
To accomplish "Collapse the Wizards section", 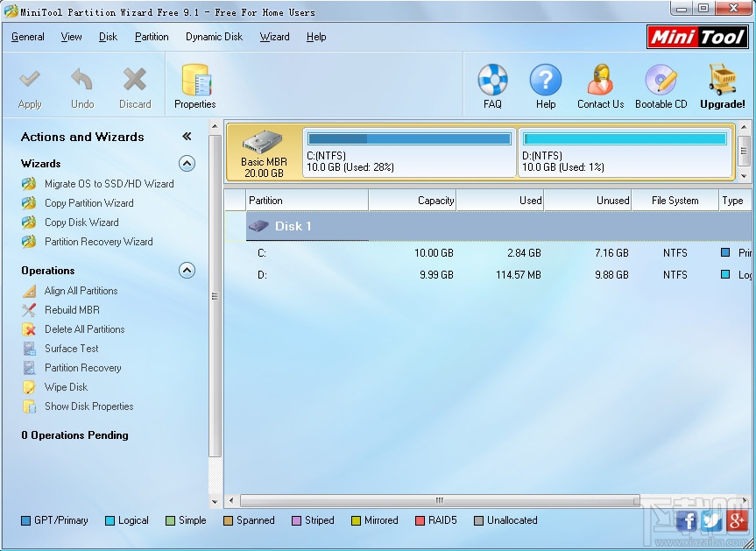I will click(187, 164).
